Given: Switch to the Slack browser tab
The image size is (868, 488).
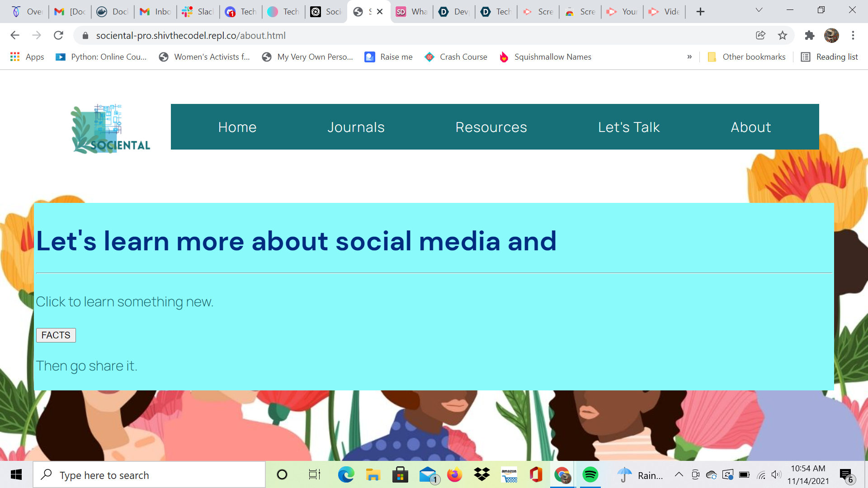Looking at the screenshot, I should click(198, 12).
